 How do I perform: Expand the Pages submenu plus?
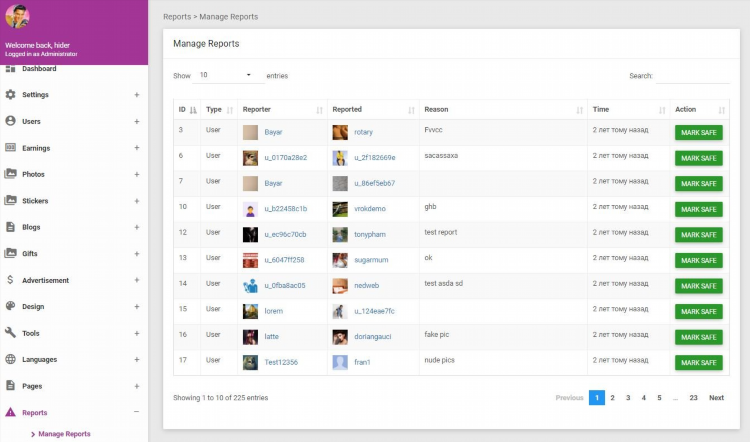point(137,386)
